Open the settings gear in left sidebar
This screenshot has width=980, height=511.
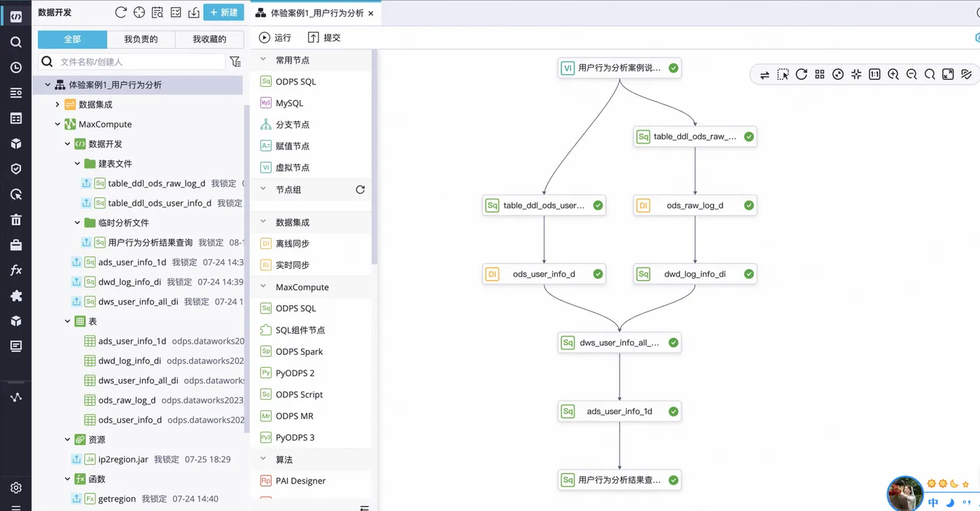pyautogui.click(x=15, y=488)
